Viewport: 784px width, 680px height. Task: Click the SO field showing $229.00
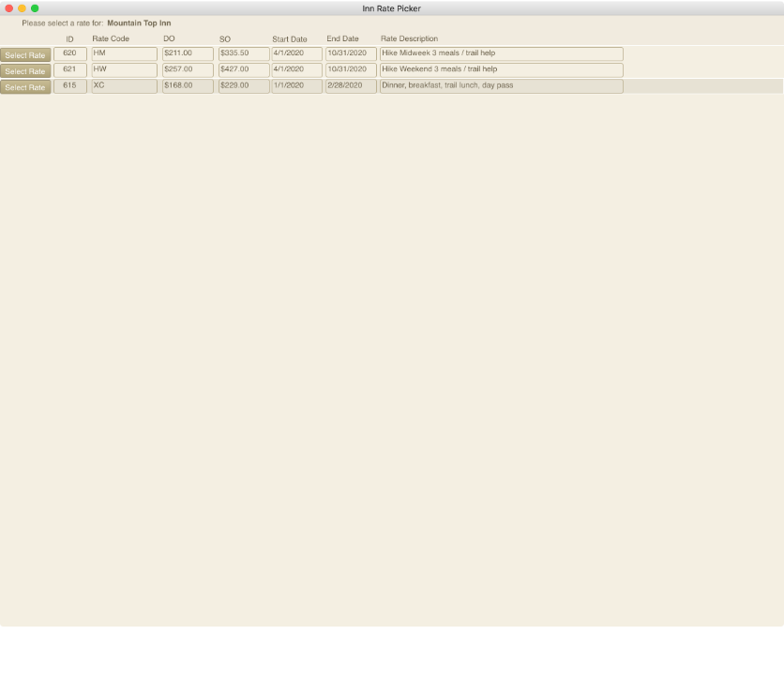click(244, 86)
